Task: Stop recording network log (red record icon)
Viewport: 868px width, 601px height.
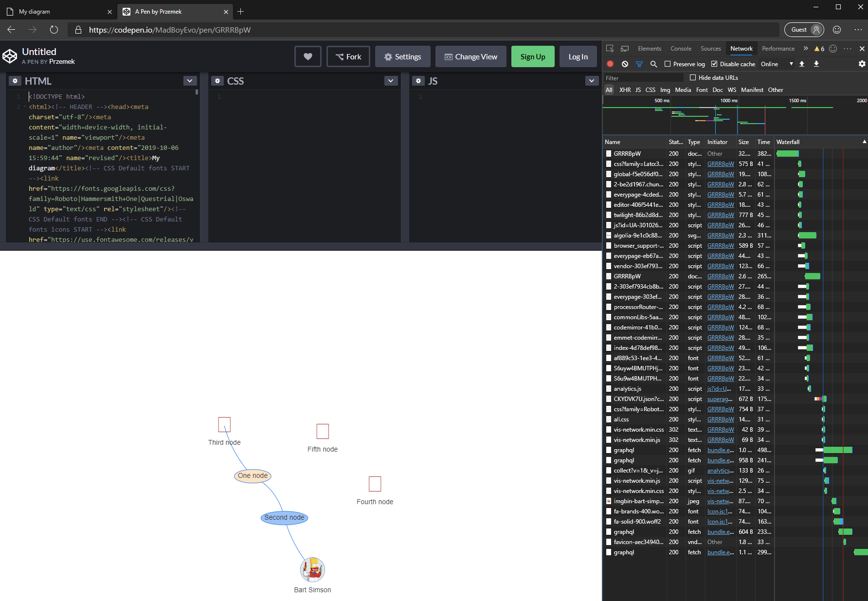Action: (610, 64)
